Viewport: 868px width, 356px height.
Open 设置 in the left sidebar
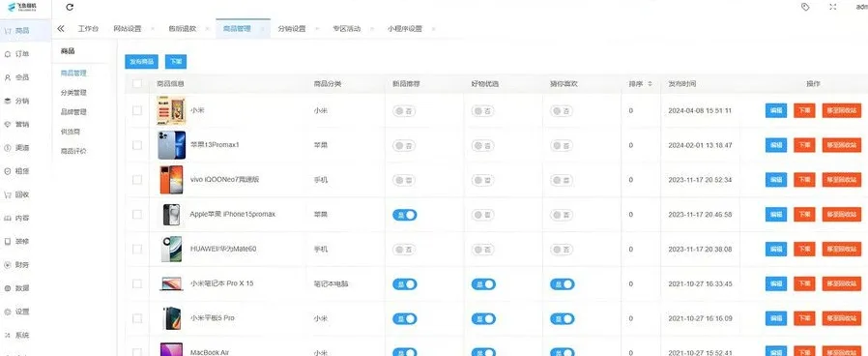[17, 311]
